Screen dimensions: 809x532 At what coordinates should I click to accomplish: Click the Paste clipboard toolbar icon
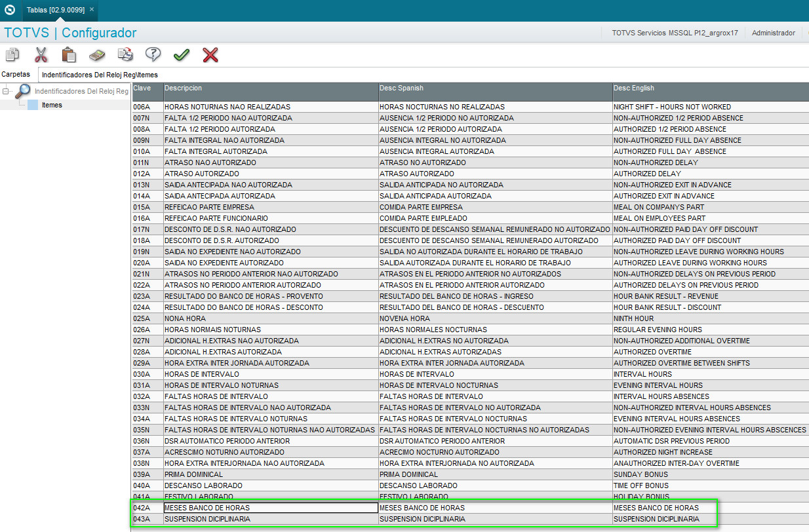point(69,55)
